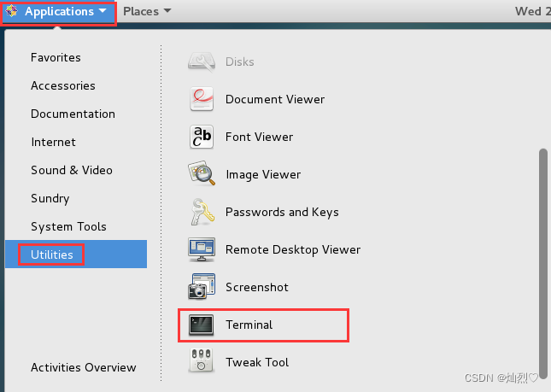Choose the Internet category
This screenshot has width=551, height=392.
pos(53,142)
